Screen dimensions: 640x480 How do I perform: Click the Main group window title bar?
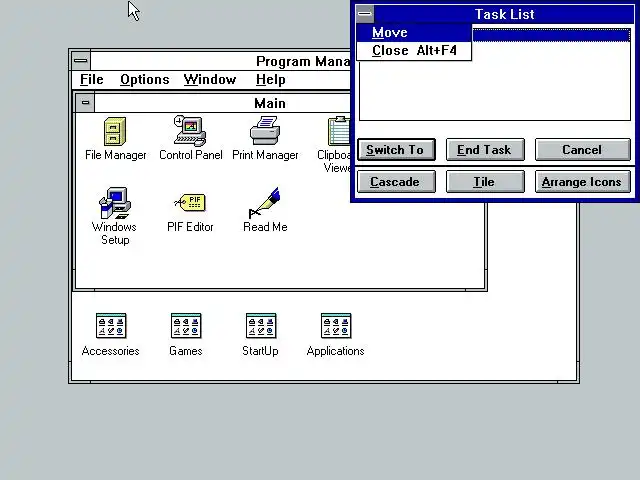click(x=222, y=103)
